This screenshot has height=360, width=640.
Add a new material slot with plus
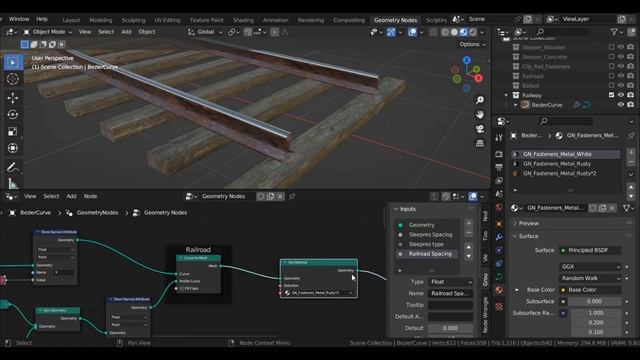tap(631, 152)
